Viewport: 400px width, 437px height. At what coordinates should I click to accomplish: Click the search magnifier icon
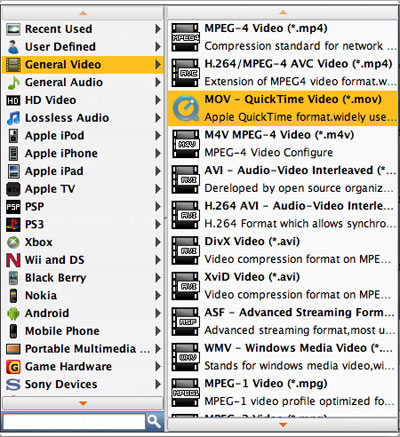click(154, 422)
